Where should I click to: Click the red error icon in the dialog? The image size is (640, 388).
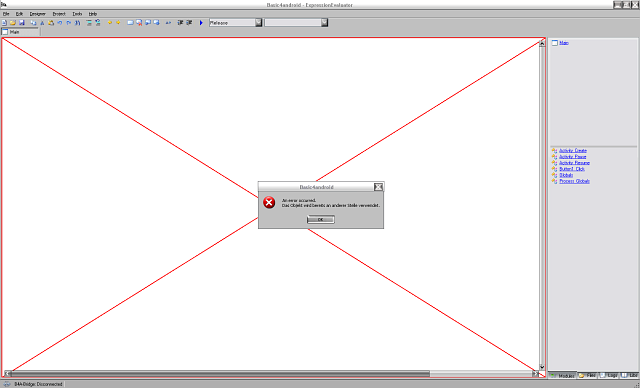click(x=269, y=202)
